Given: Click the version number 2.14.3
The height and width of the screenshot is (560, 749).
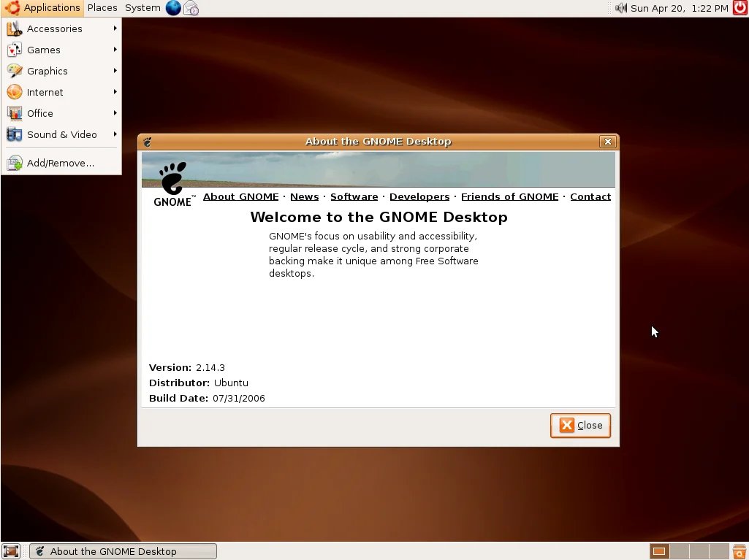Looking at the screenshot, I should click(210, 367).
